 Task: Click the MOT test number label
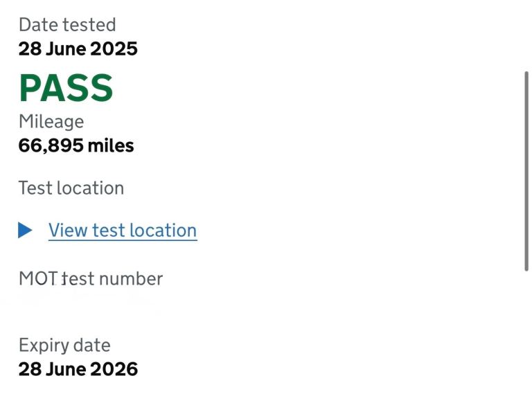[x=91, y=278]
